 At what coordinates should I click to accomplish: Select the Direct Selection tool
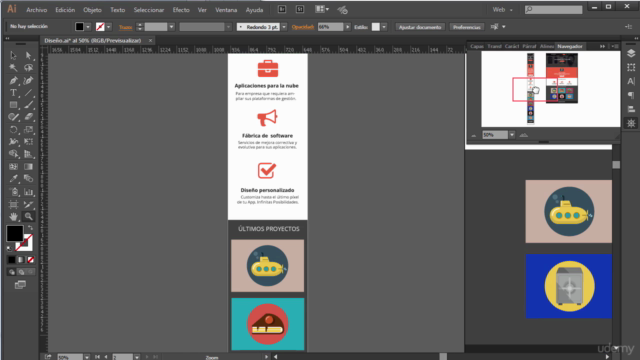[x=28, y=56]
